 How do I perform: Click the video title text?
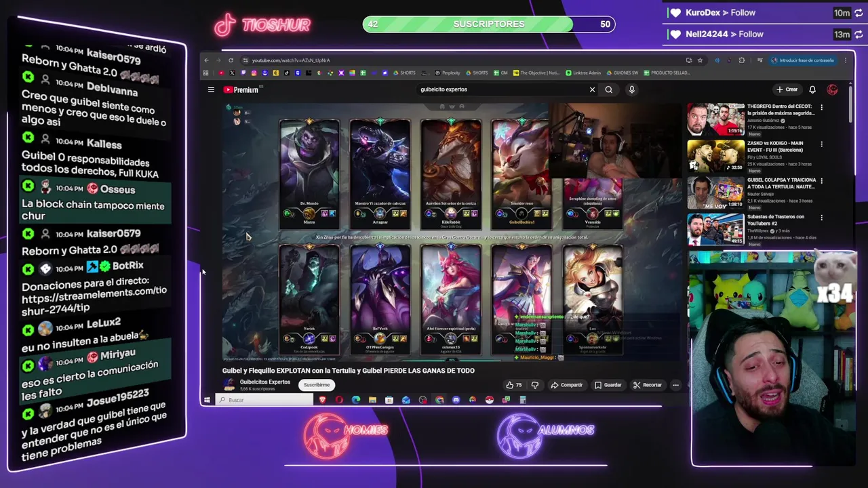click(x=349, y=371)
